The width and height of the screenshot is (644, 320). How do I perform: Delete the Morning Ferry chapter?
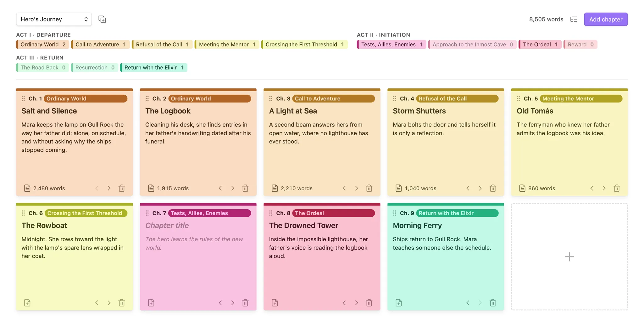(493, 303)
